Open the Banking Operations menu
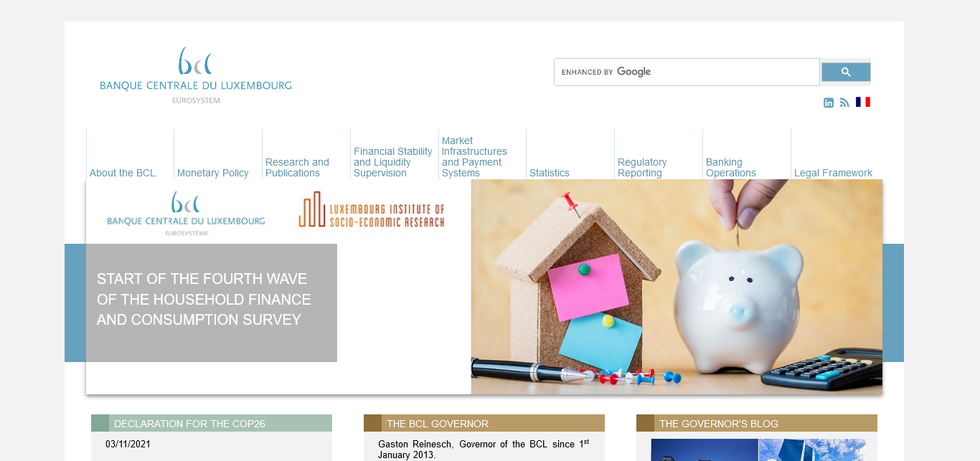The image size is (980, 461). [730, 168]
